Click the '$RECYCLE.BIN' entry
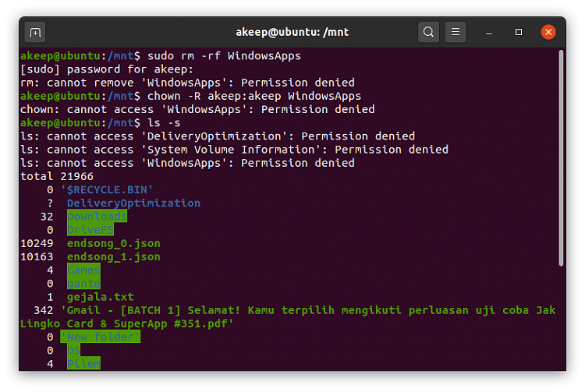This screenshot has height=392, width=585. point(107,189)
